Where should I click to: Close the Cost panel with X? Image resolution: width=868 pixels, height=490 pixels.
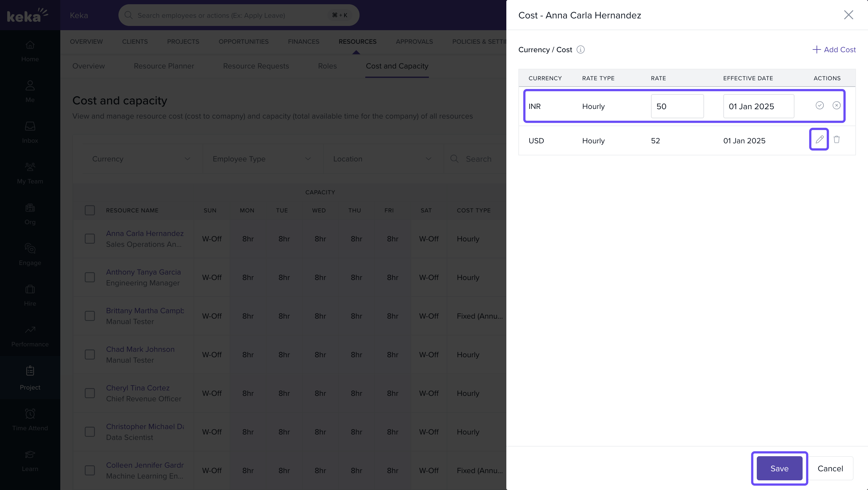848,15
